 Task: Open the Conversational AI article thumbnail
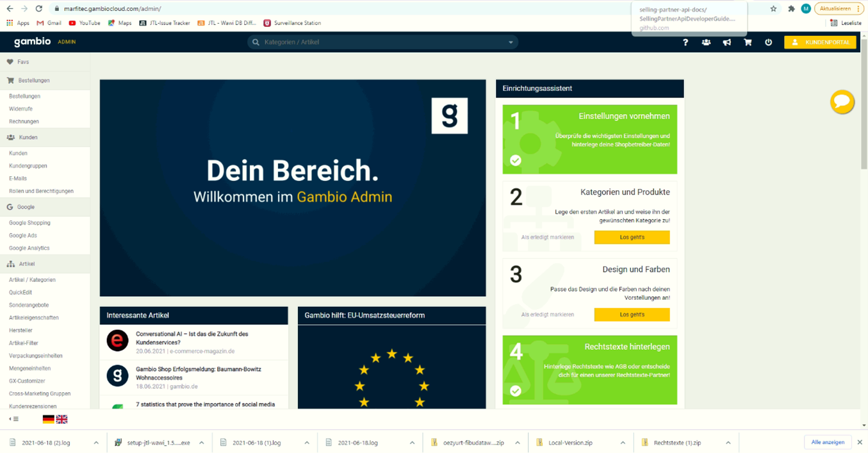pos(117,341)
